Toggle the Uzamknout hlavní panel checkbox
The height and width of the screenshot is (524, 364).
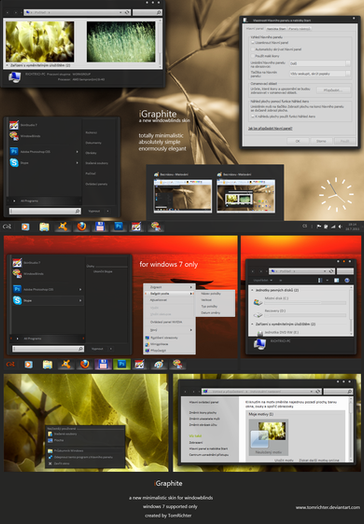click(x=253, y=43)
